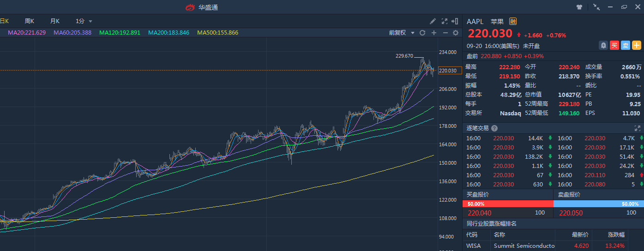Zoom in the chart with plus icon

[433, 33]
